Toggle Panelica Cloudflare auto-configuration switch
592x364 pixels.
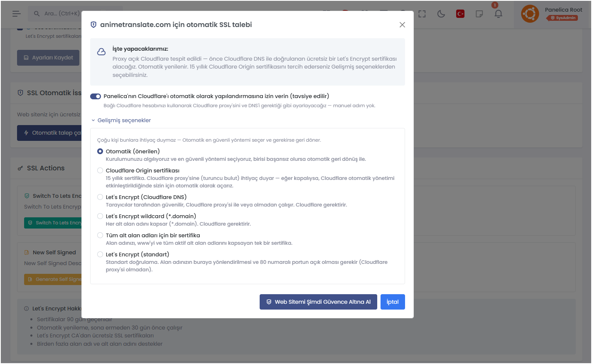96,96
